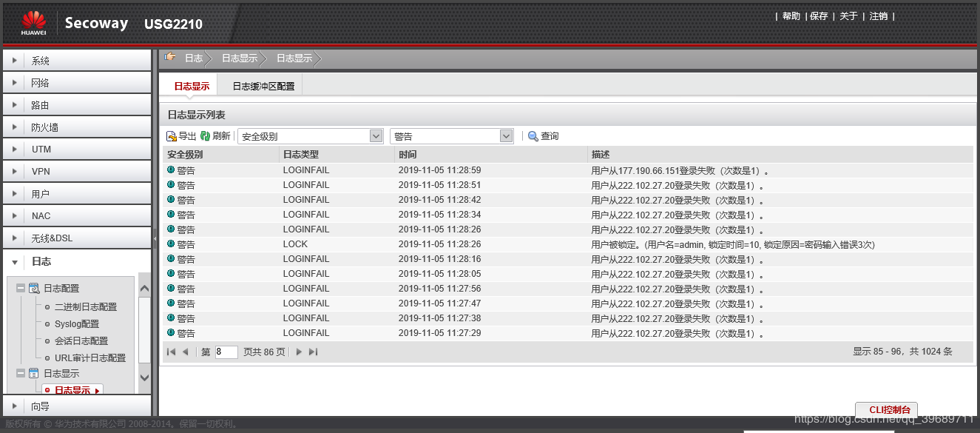This screenshot has height=433, width=980.
Task: Click the breadcrumb home hand icon
Action: 170,58
